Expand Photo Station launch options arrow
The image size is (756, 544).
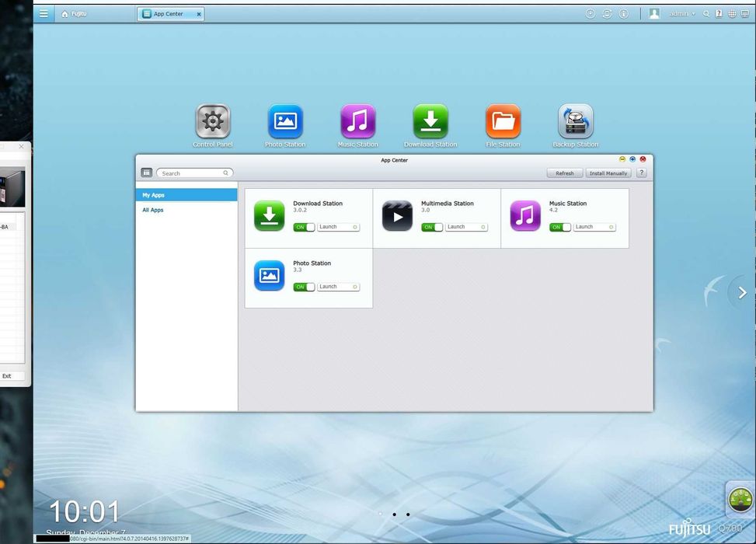(x=355, y=287)
